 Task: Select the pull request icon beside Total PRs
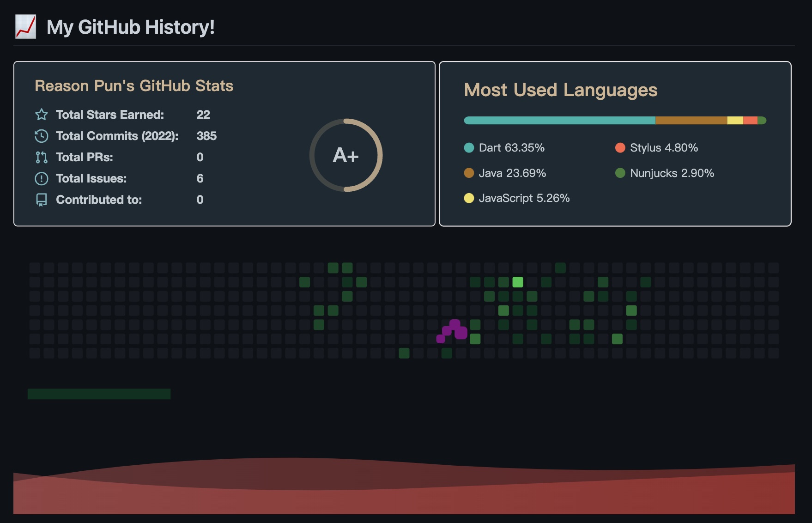click(42, 157)
